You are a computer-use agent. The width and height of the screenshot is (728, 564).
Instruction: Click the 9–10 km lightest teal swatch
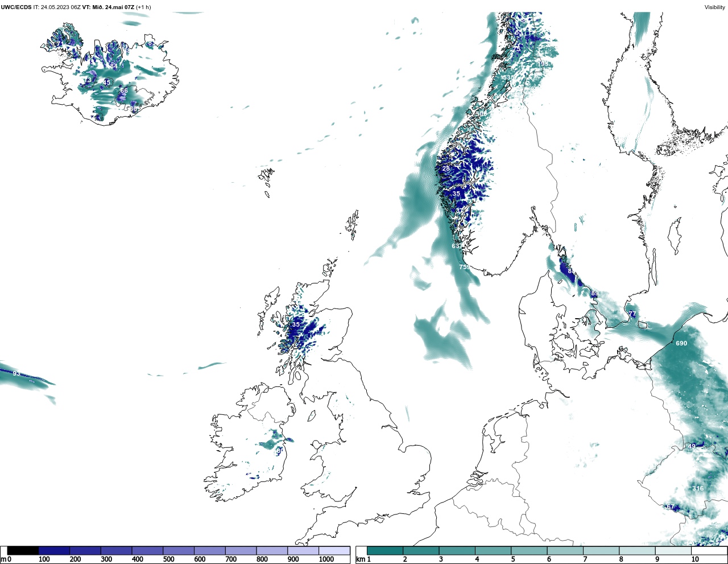pyautogui.click(x=673, y=550)
